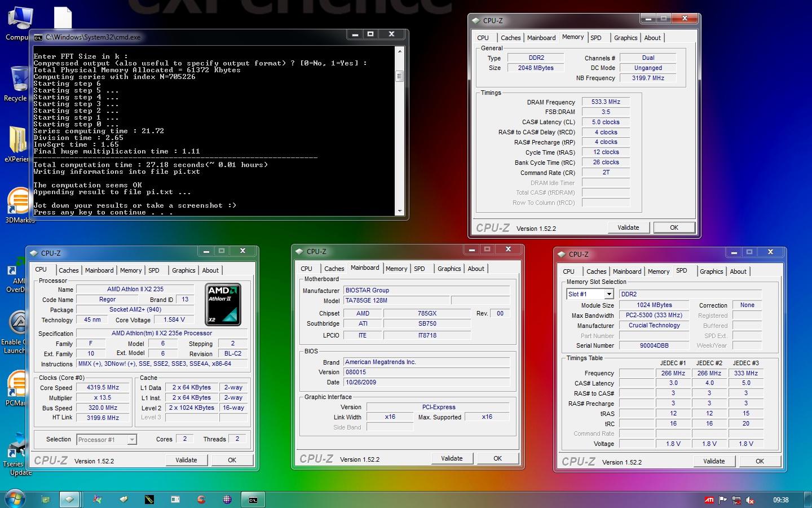
Task: Click cmd window scrollbar up arrow
Action: (x=400, y=51)
